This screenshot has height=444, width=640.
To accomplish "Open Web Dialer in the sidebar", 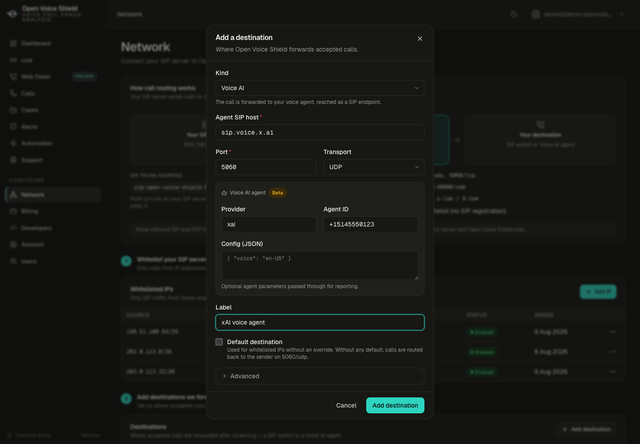I will [x=53, y=77].
